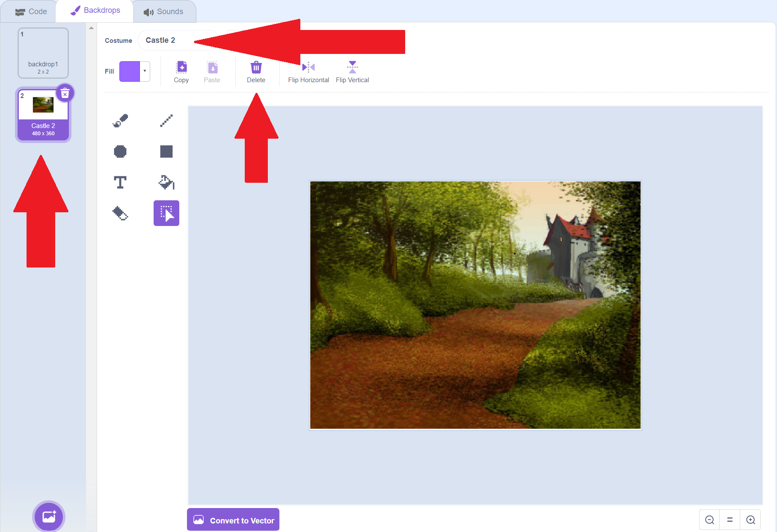Choose the Select marquee tool
The height and width of the screenshot is (532, 777).
[166, 213]
